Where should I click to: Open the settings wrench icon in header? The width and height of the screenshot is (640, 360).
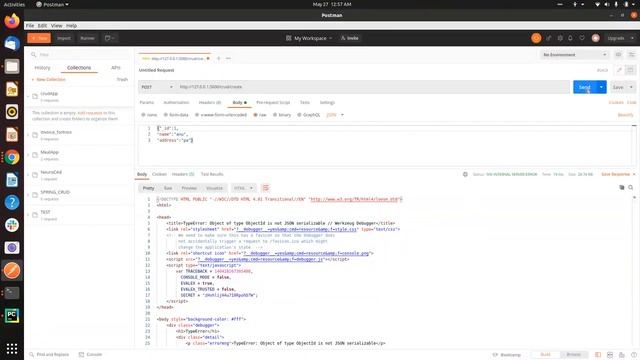[560, 38]
